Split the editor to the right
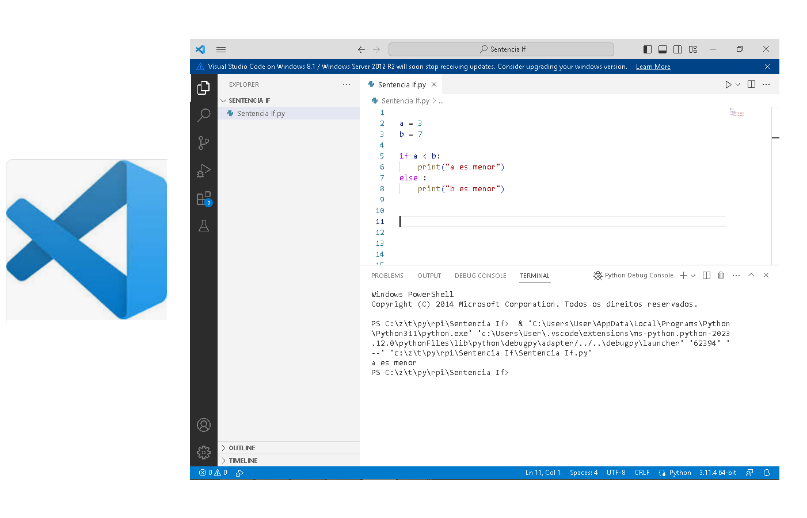This screenshot has height=518, width=807. coord(751,84)
